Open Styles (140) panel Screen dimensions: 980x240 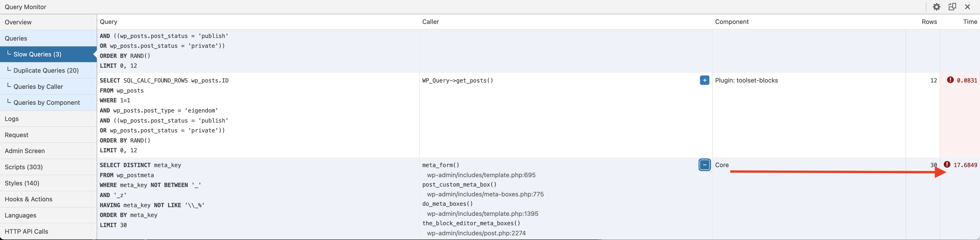click(48, 183)
